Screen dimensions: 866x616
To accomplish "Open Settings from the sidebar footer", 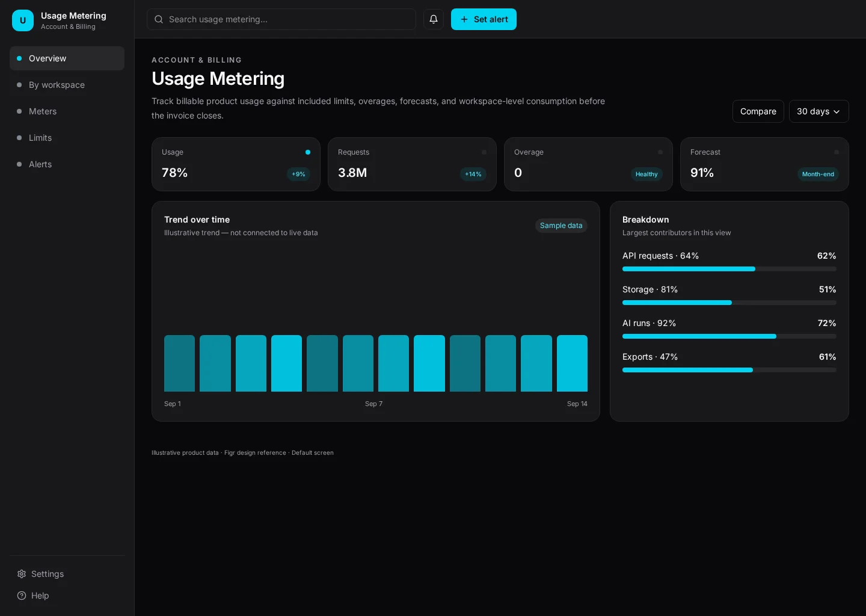I will (x=67, y=574).
